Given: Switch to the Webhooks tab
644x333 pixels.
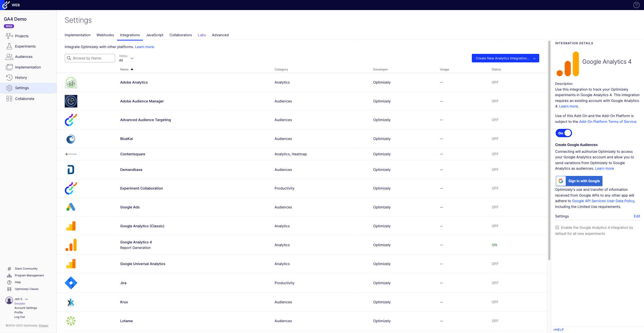Looking at the screenshot, I should tap(105, 35).
